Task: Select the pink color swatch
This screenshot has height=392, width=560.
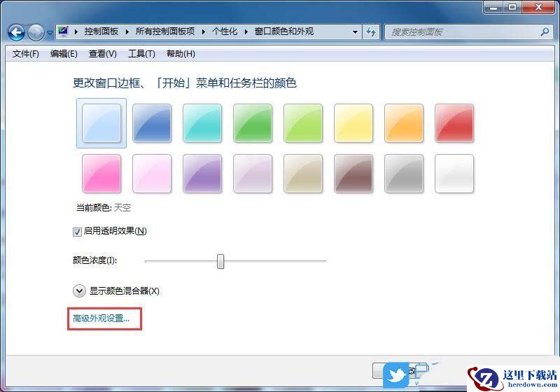Action: point(101,174)
